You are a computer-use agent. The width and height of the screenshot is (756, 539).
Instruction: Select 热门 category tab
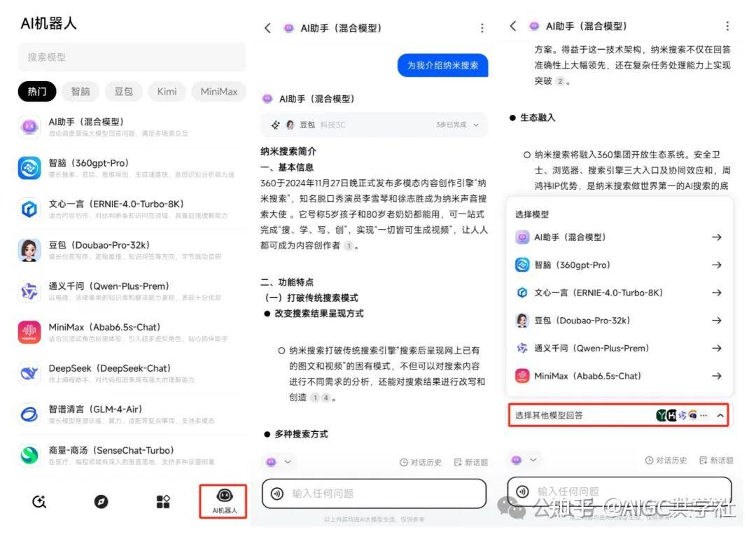[37, 92]
